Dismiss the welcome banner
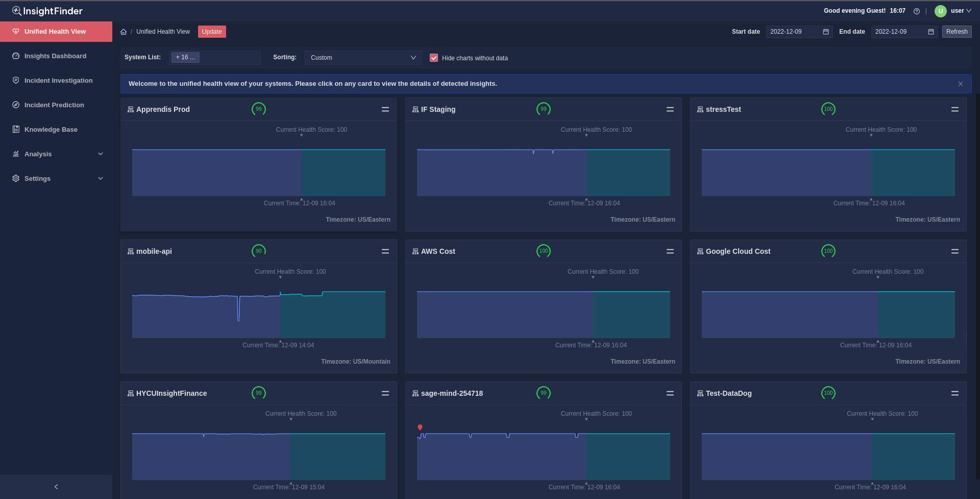Viewport: 980px width, 499px height. pos(961,84)
